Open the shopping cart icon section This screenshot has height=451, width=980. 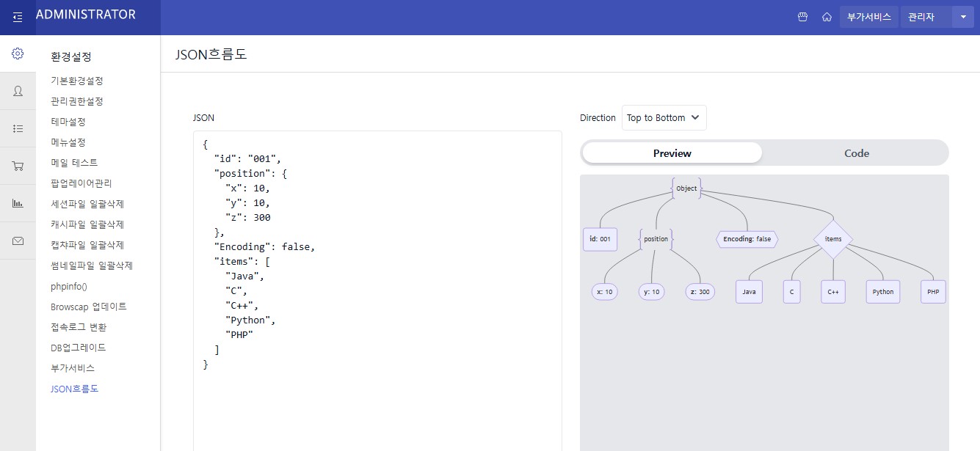click(x=18, y=166)
